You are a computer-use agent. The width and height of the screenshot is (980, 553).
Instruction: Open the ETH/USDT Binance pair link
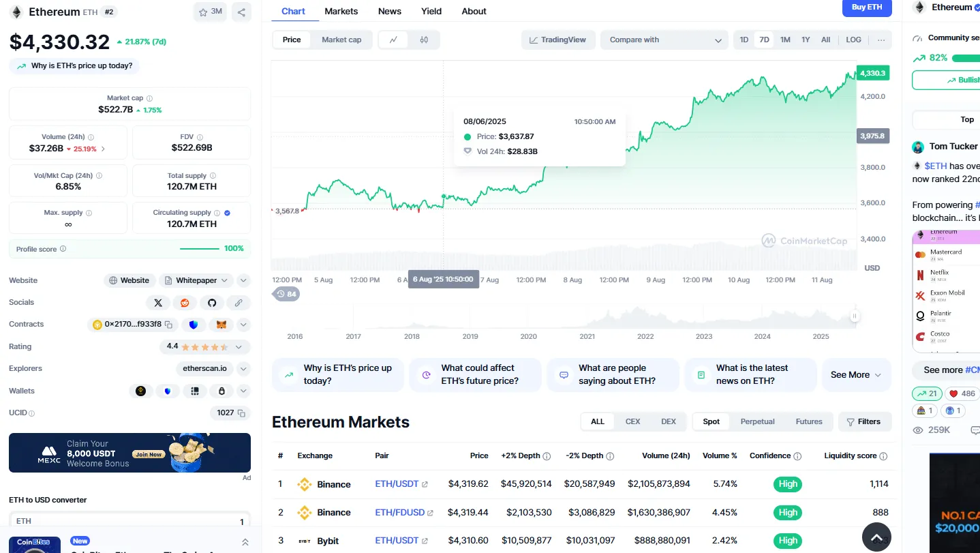click(397, 484)
